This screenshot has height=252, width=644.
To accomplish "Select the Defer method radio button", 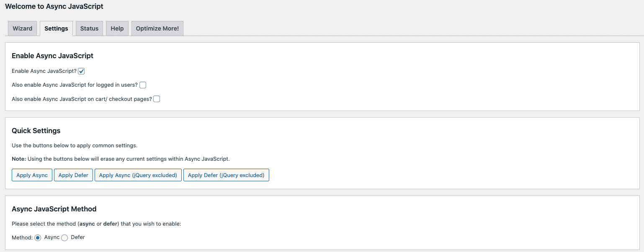I will click(x=64, y=237).
